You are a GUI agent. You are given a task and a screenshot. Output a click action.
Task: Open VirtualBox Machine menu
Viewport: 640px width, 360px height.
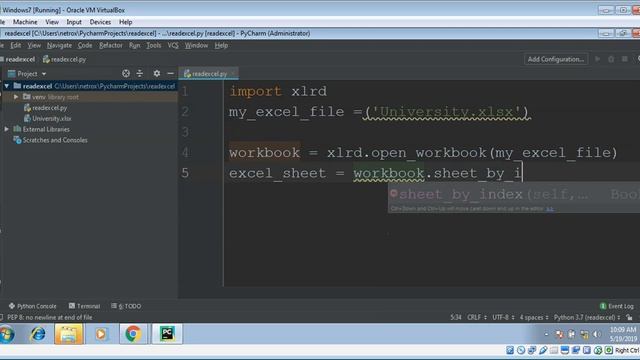pos(25,22)
